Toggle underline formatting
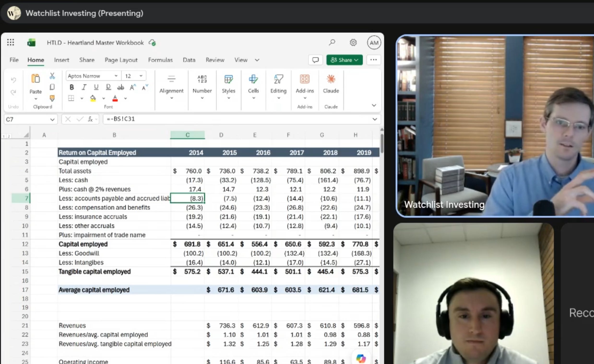The image size is (594, 364). tap(96, 87)
